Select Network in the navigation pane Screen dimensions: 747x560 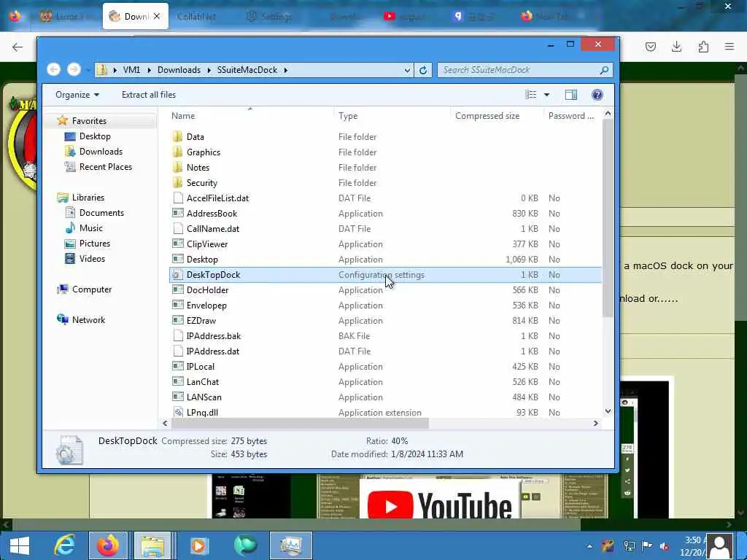pos(88,320)
